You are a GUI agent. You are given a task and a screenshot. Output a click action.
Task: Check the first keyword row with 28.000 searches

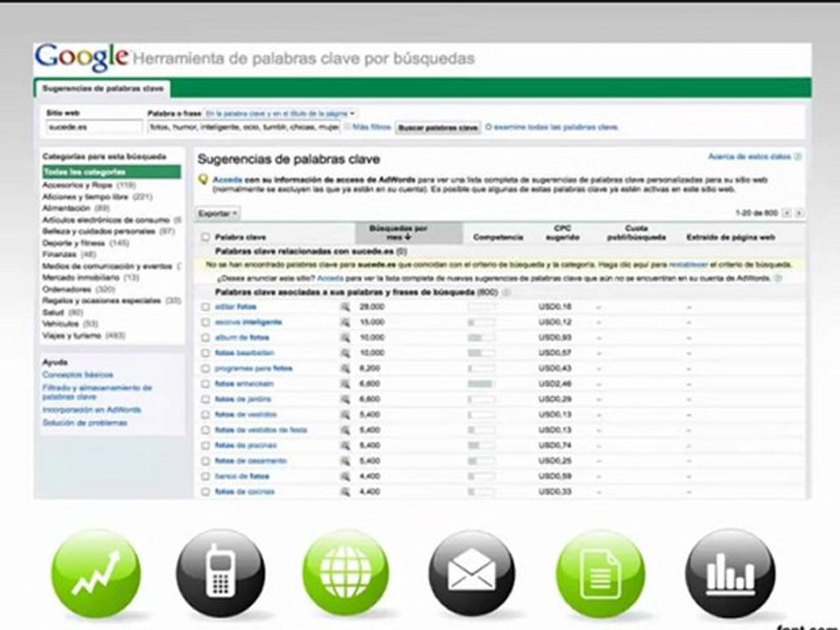205,307
